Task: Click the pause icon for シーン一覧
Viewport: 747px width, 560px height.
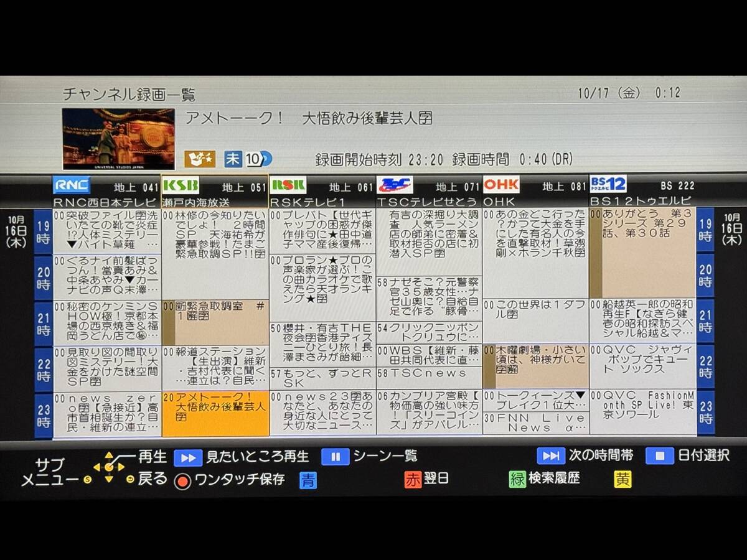Action: click(335, 457)
